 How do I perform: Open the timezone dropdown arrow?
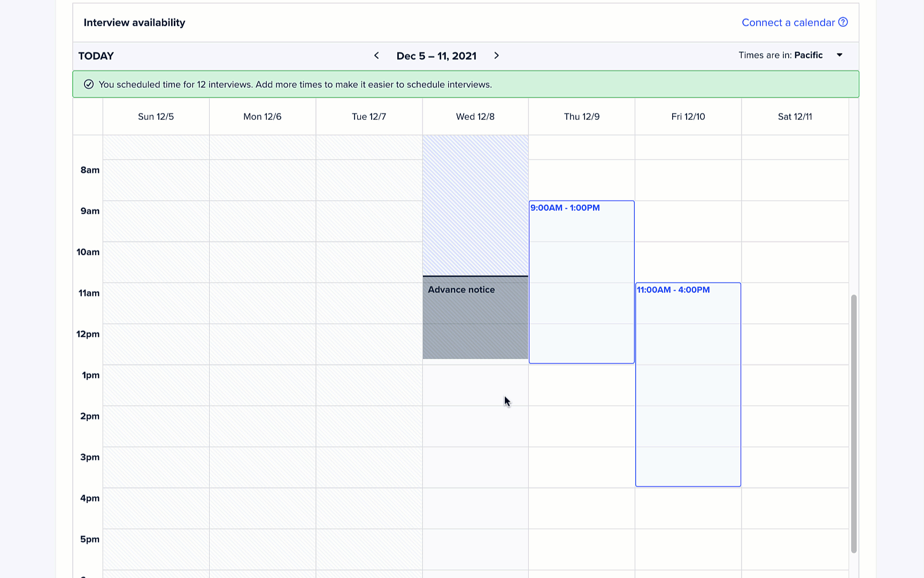840,55
